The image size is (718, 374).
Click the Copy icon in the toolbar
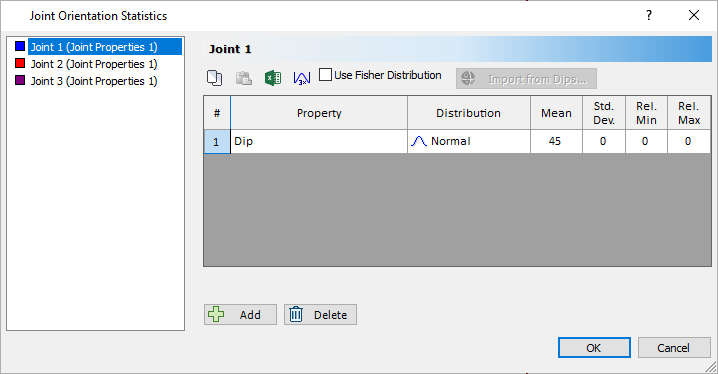coord(214,78)
